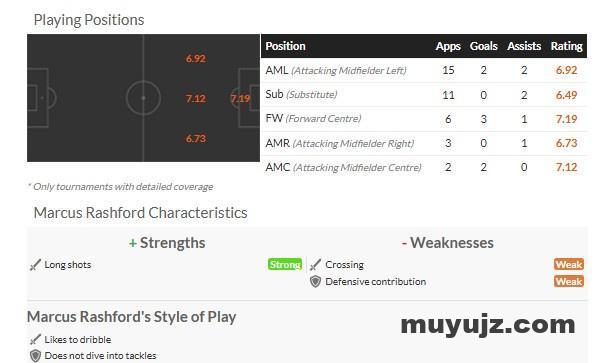Select the FW Forward Centre row
This screenshot has height=363, width=600.
(424, 119)
